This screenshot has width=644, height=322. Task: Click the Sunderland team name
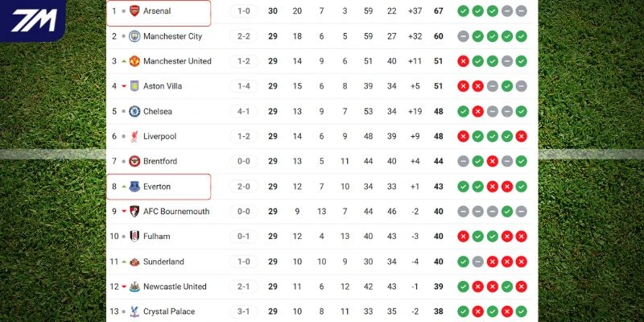tap(163, 262)
